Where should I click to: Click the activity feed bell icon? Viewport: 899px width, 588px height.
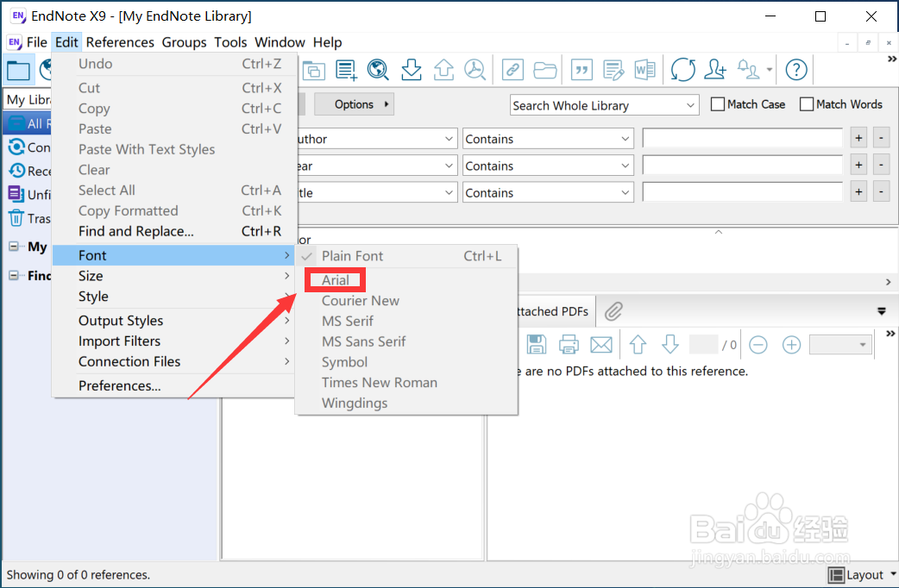748,70
